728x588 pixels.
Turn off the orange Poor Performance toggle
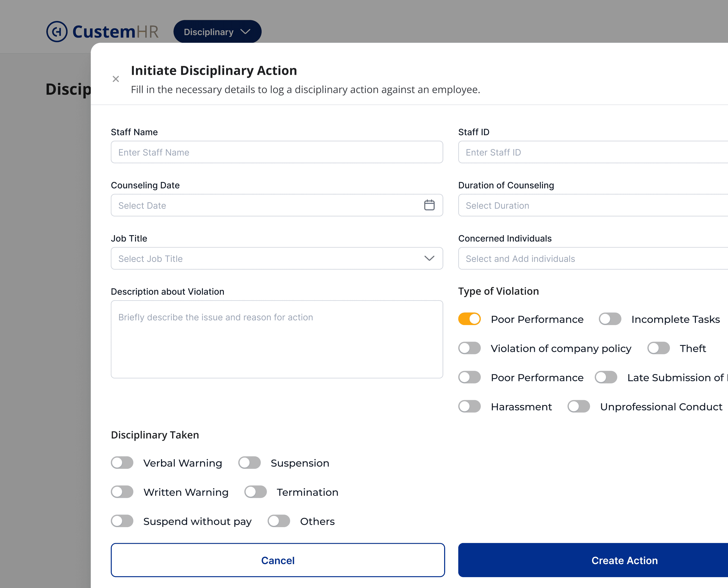[x=469, y=319]
